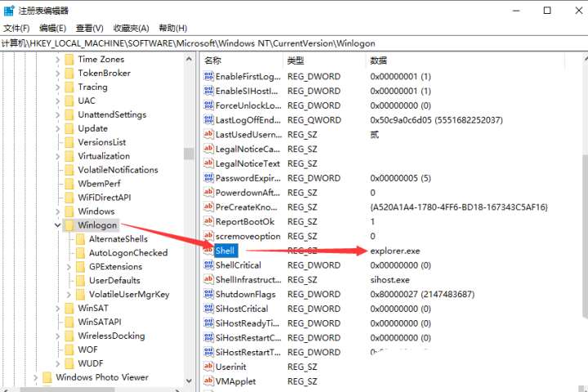
Task: Expand the Virtualization key
Action: coord(57,156)
